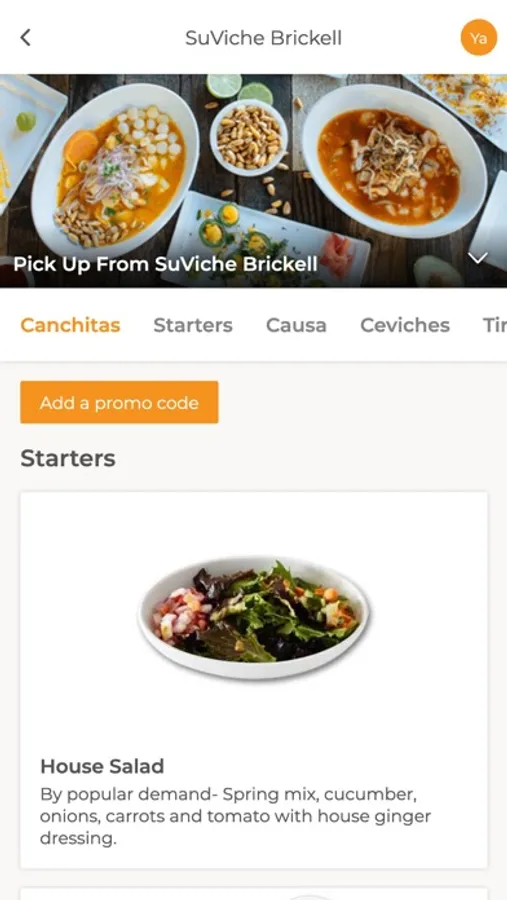Open the orange 'Ya' profile avatar
Viewport: 507px width, 900px height.
click(478, 38)
